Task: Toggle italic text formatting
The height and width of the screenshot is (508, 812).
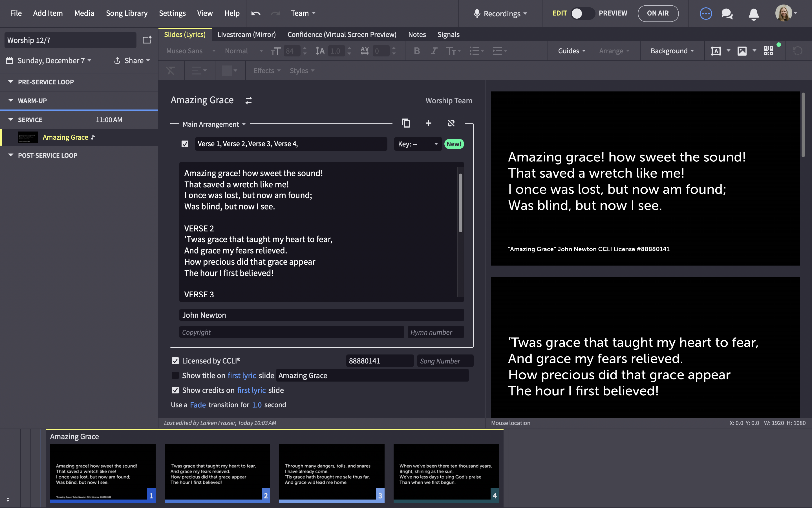Action: pos(434,51)
